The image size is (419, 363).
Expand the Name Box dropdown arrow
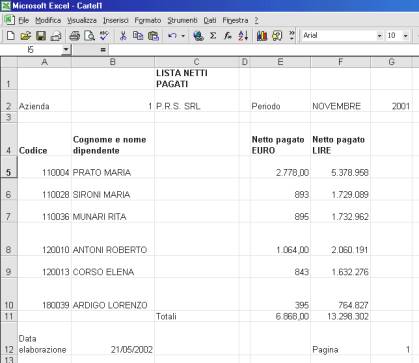pos(66,50)
